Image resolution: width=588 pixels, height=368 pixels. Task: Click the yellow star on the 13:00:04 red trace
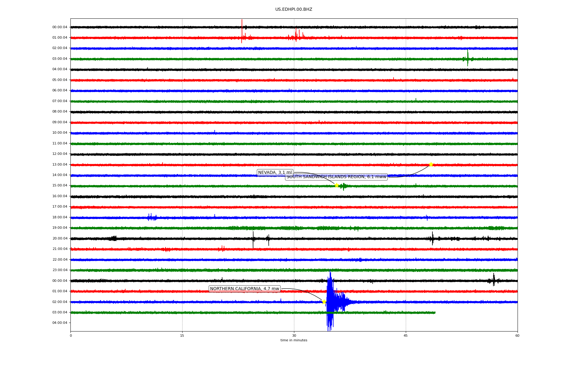pos(431,164)
